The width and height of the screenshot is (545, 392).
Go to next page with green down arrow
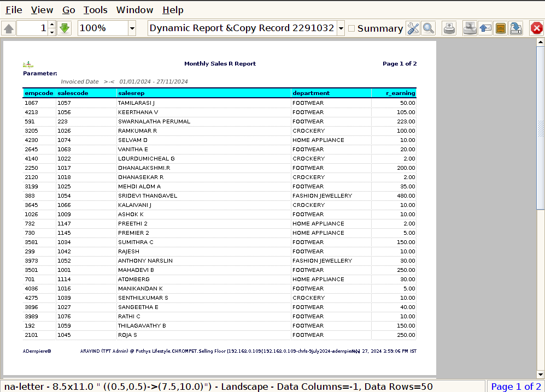pyautogui.click(x=65, y=28)
